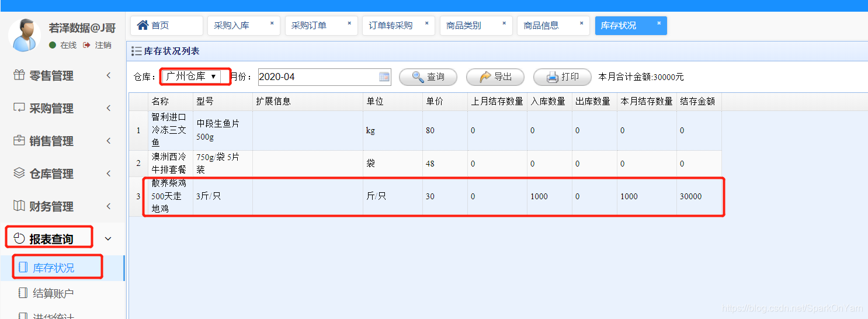Click the 型号 column header
The image size is (868, 319).
tap(223, 102)
